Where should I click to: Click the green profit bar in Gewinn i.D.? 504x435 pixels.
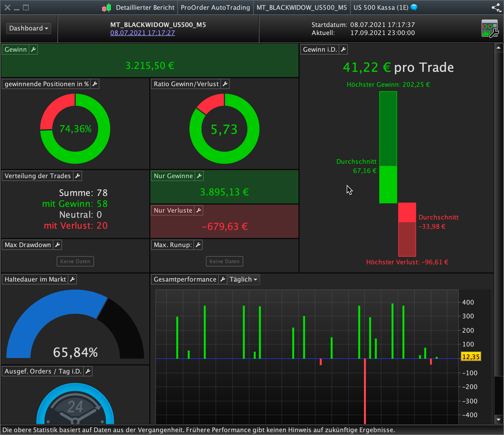point(388,147)
